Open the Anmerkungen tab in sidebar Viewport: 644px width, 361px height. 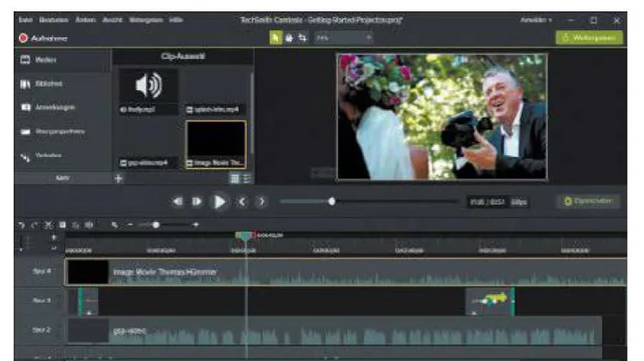tap(63, 107)
